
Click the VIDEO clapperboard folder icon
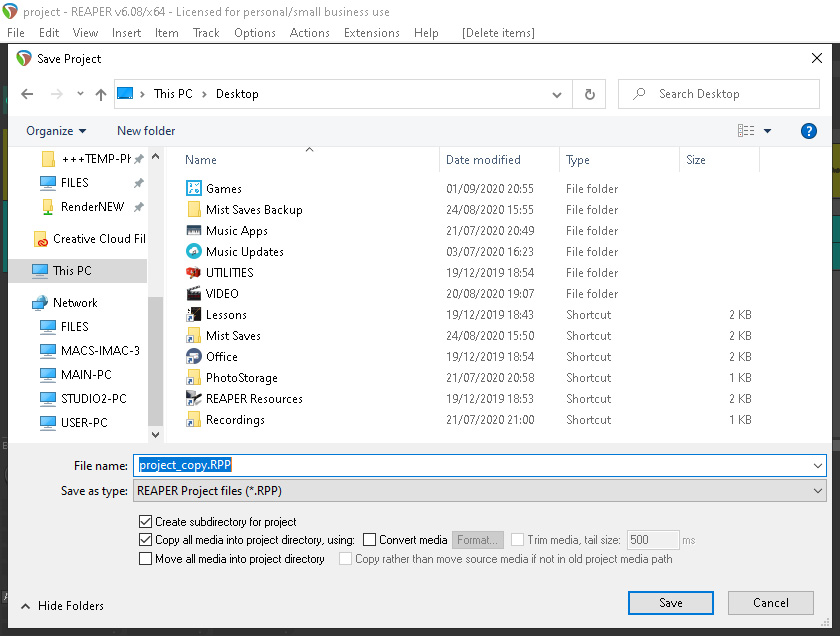pos(193,293)
